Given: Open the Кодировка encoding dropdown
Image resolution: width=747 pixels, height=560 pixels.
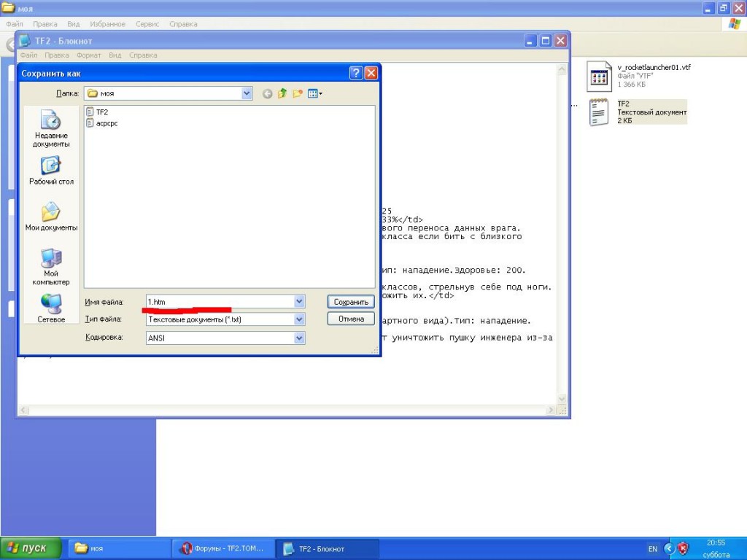Looking at the screenshot, I should 299,338.
